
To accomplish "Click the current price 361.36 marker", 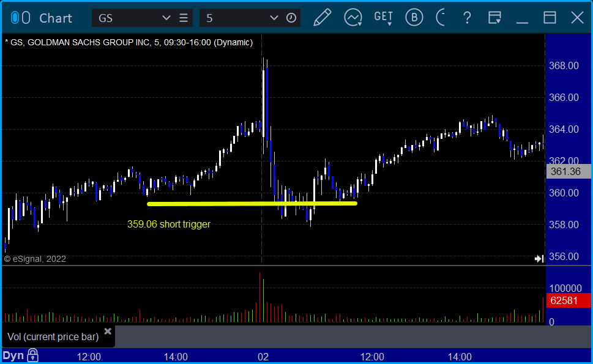I will click(x=569, y=172).
